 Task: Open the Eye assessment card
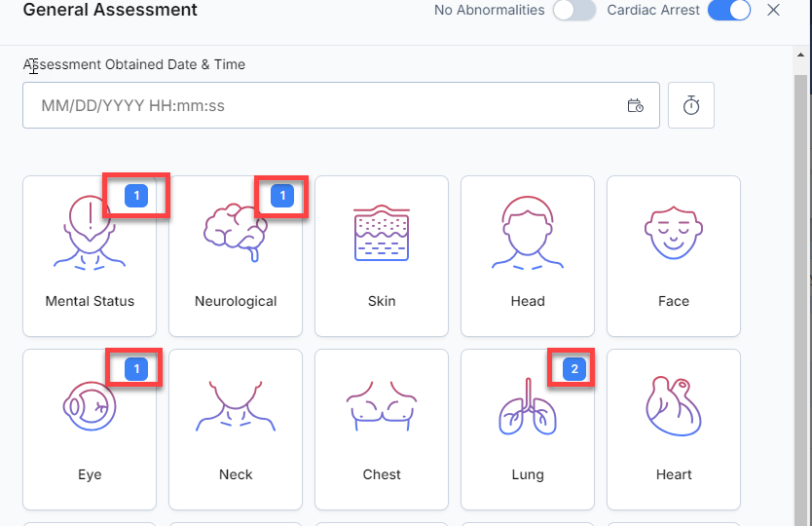pos(90,430)
